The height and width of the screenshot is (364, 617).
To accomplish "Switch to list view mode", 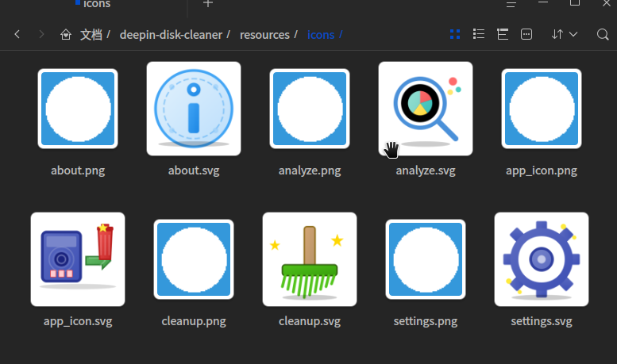I will [x=479, y=35].
